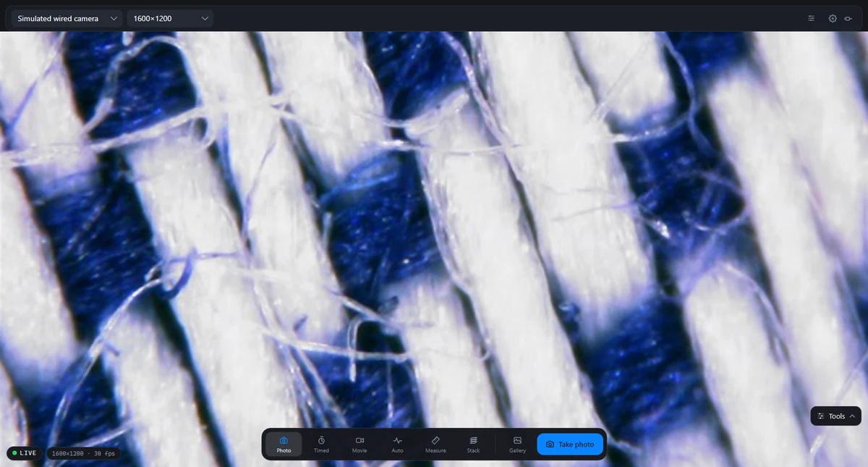Image resolution: width=868 pixels, height=467 pixels.
Task: Click the LIVE status indicator
Action: (x=25, y=453)
